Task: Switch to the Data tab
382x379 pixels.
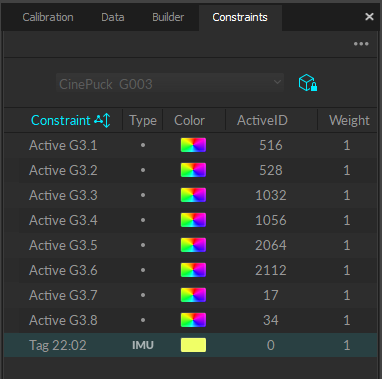Action: pos(113,17)
